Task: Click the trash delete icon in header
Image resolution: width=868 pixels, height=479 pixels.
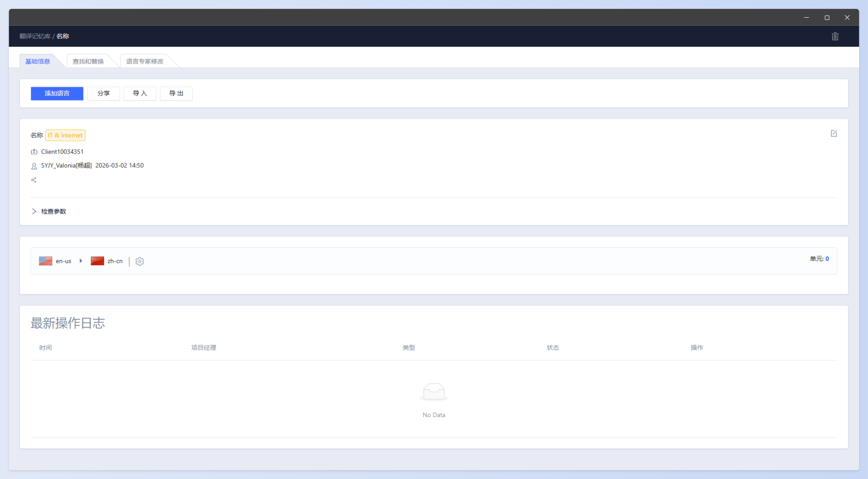Action: pos(835,36)
